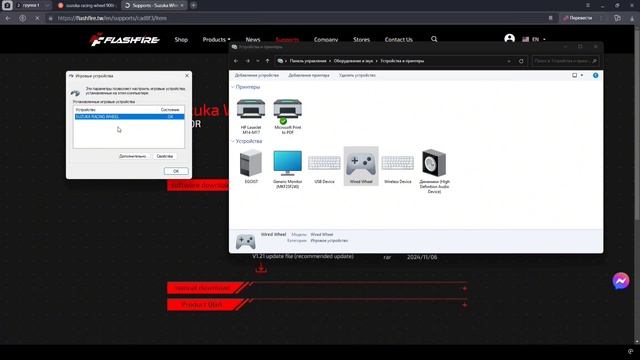The image size is (640, 360).
Task: Click Remove device in the toolbar
Action: click(x=357, y=76)
